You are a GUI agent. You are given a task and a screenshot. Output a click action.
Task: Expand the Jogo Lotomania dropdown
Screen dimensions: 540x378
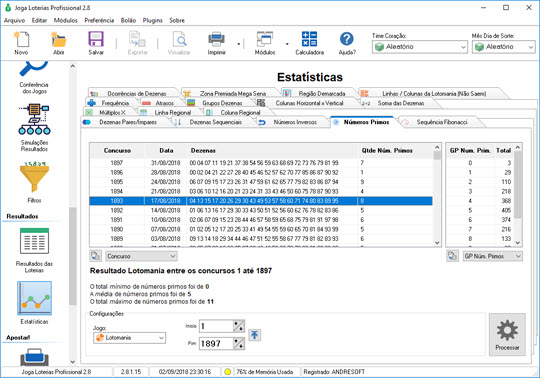(x=129, y=338)
